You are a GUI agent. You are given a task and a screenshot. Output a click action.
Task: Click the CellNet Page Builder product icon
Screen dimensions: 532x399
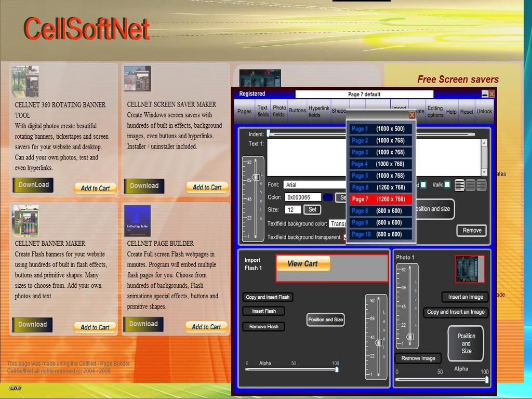pos(137,220)
